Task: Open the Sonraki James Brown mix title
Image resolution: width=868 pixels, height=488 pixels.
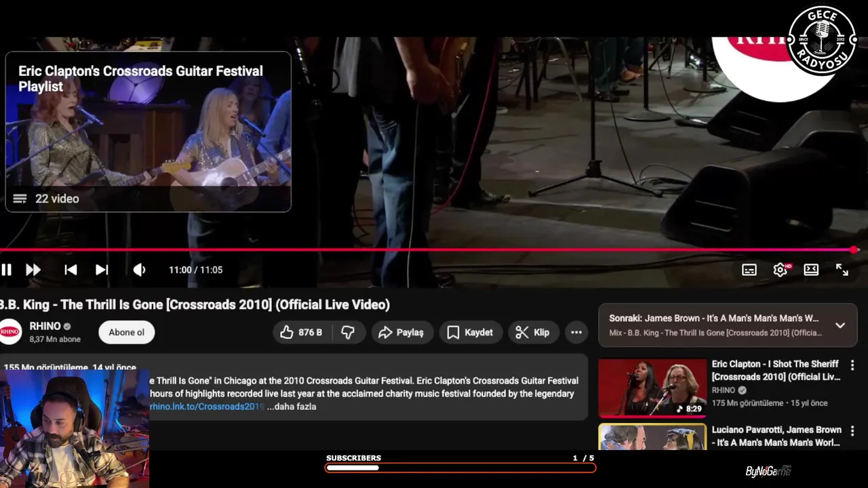Action: pos(713,318)
